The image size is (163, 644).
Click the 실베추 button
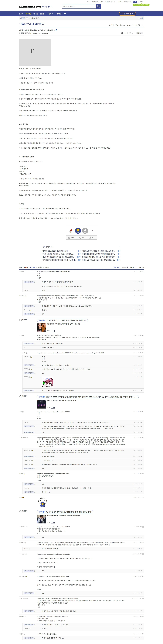(71, 238)
